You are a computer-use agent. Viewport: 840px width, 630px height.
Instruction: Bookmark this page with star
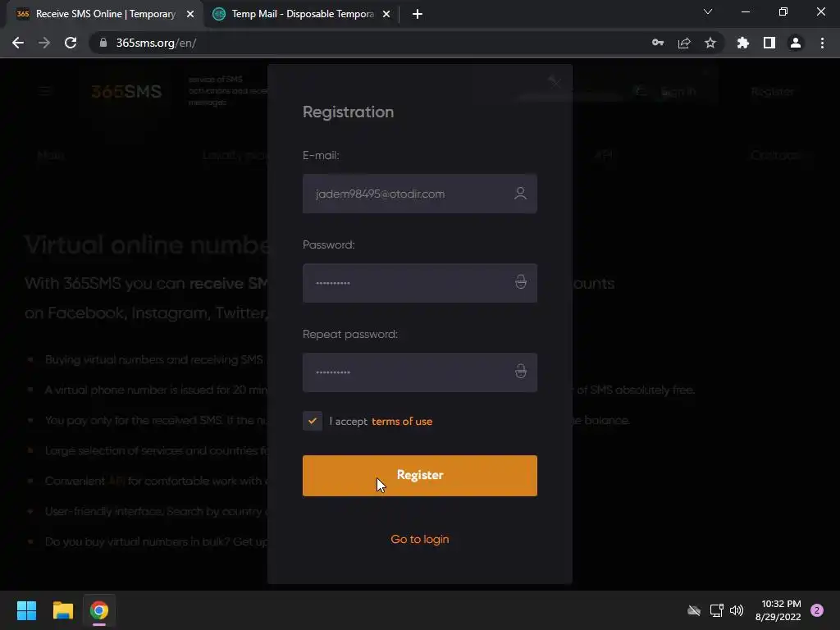[x=710, y=43]
